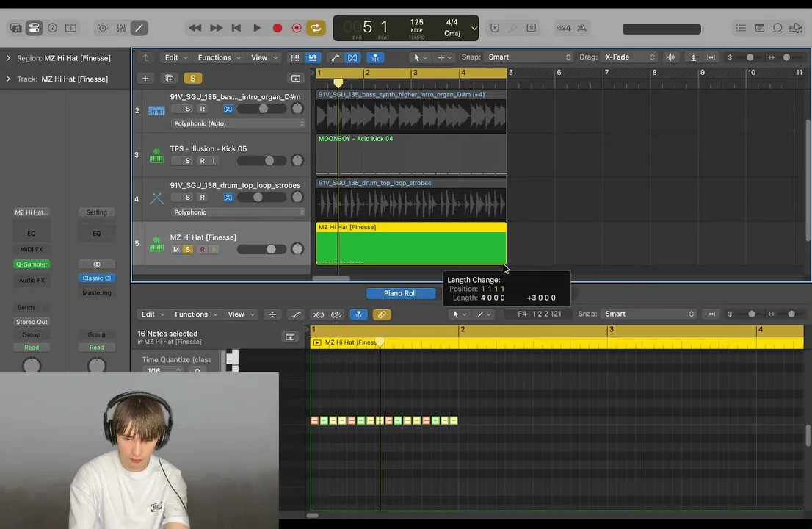Screen dimensions: 812x529
Task: Toggle Cycle mode in transport
Action: tap(316, 28)
